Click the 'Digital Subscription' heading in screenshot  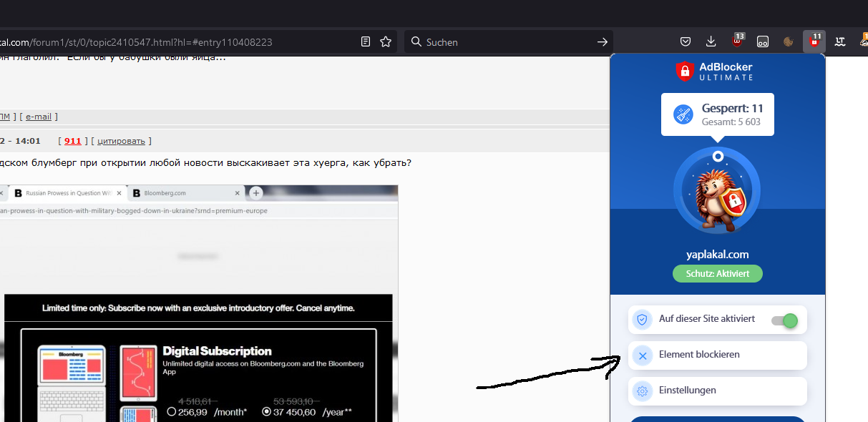point(218,351)
